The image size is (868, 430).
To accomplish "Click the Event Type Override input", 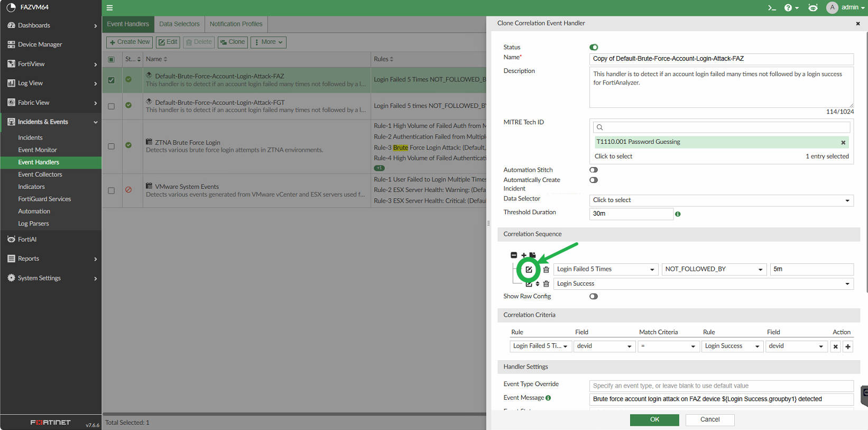I will 721,386.
